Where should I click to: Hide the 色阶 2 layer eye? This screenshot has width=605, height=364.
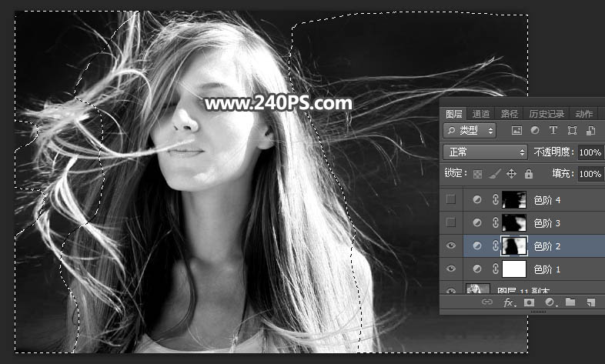450,245
